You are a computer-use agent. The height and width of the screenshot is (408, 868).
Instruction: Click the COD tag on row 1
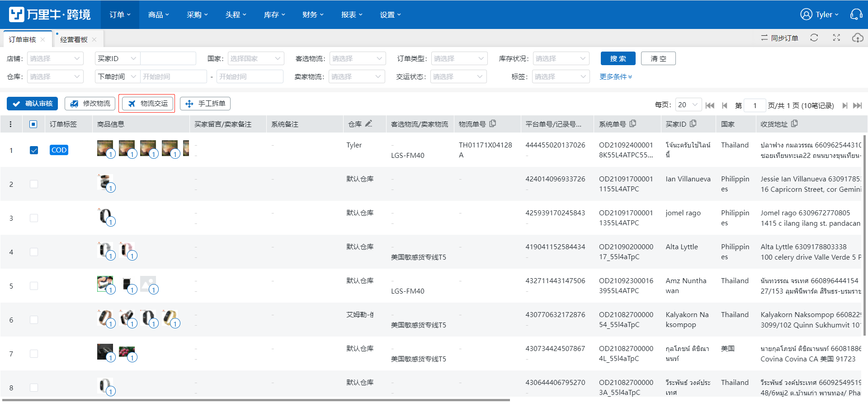[59, 150]
